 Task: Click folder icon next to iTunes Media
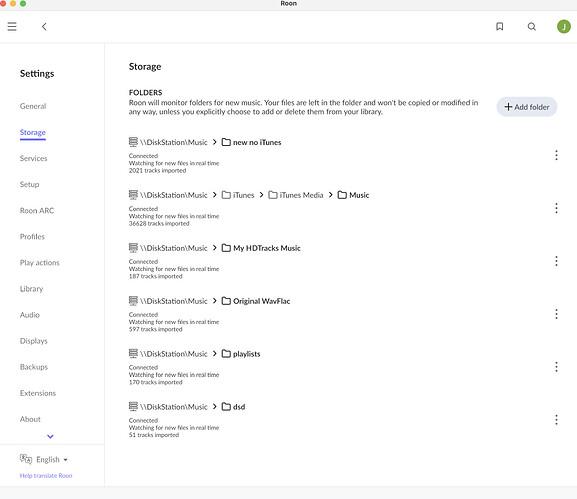point(273,195)
